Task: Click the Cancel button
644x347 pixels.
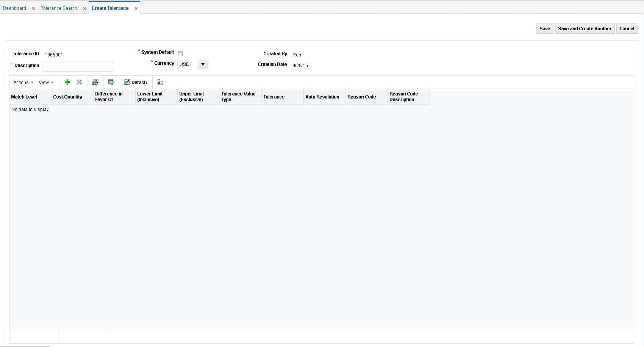Action: coord(627,28)
